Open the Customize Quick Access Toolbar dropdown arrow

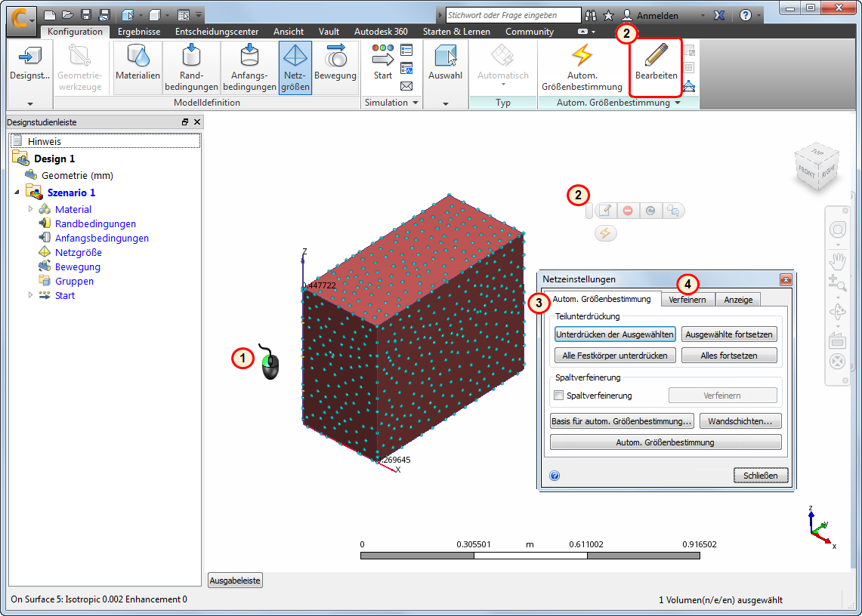[199, 15]
